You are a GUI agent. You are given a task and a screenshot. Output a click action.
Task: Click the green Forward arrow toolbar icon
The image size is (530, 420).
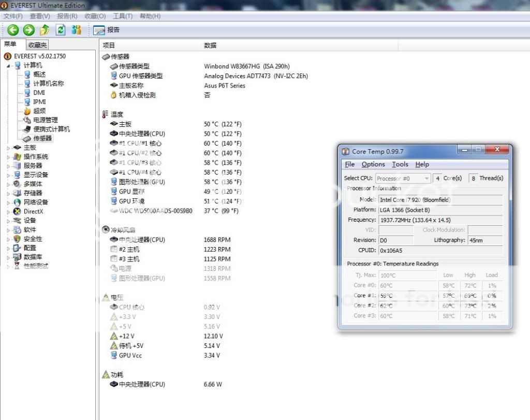[28, 30]
